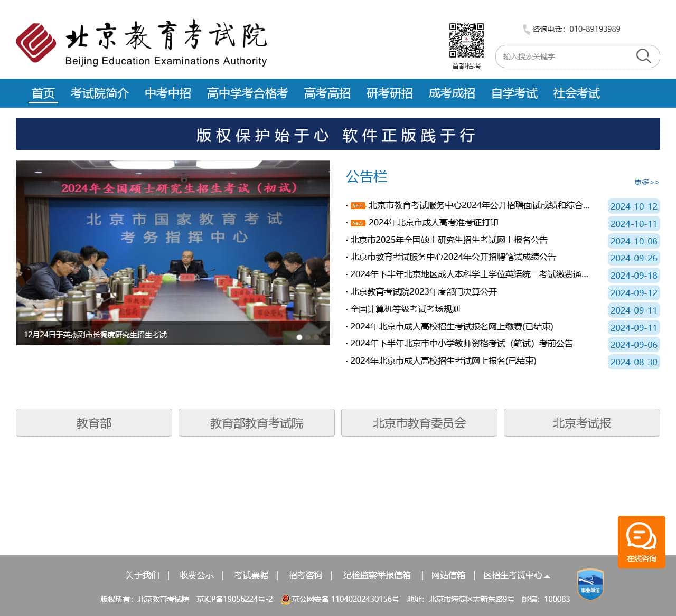Click the 教育部教育考试院 button
676x616 pixels.
click(257, 423)
